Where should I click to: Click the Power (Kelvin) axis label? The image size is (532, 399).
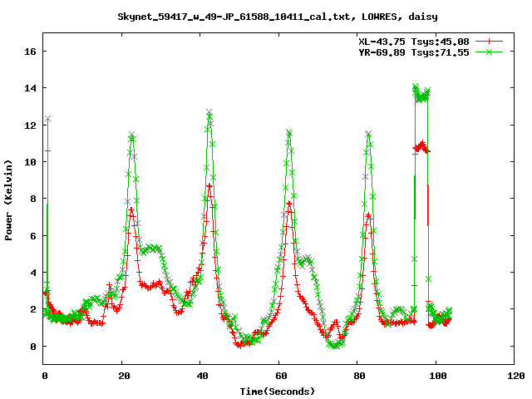[x=8, y=200]
